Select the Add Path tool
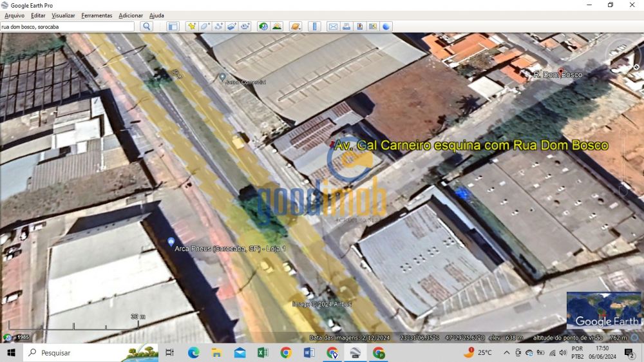Viewport: 644px width, 362px height. [x=218, y=26]
